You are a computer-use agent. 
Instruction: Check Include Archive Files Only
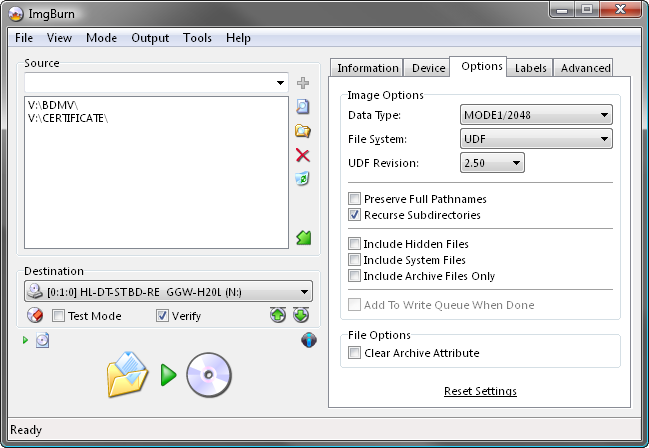point(354,276)
